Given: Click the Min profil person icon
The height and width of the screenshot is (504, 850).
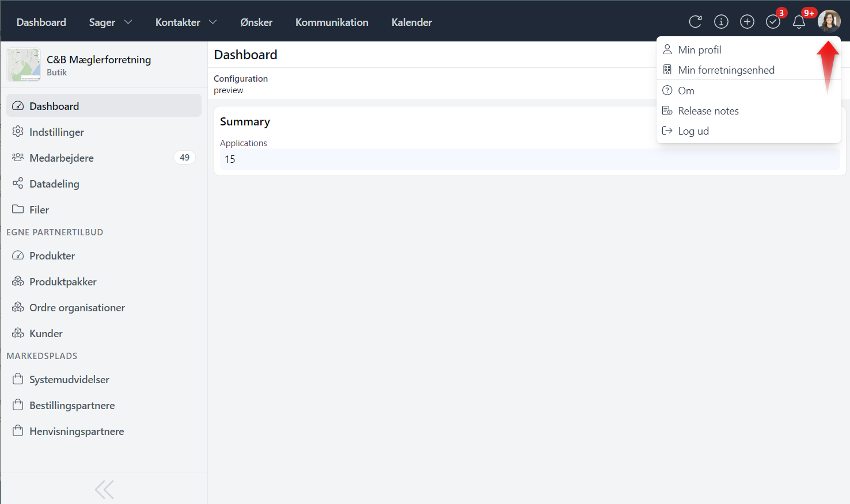Looking at the screenshot, I should point(667,49).
